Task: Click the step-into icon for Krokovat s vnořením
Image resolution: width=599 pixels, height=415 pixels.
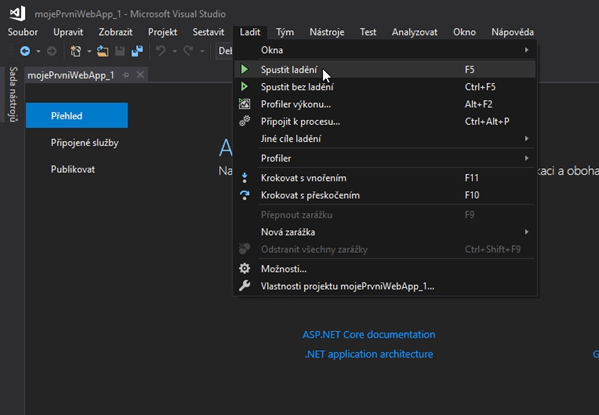Action: coord(244,178)
